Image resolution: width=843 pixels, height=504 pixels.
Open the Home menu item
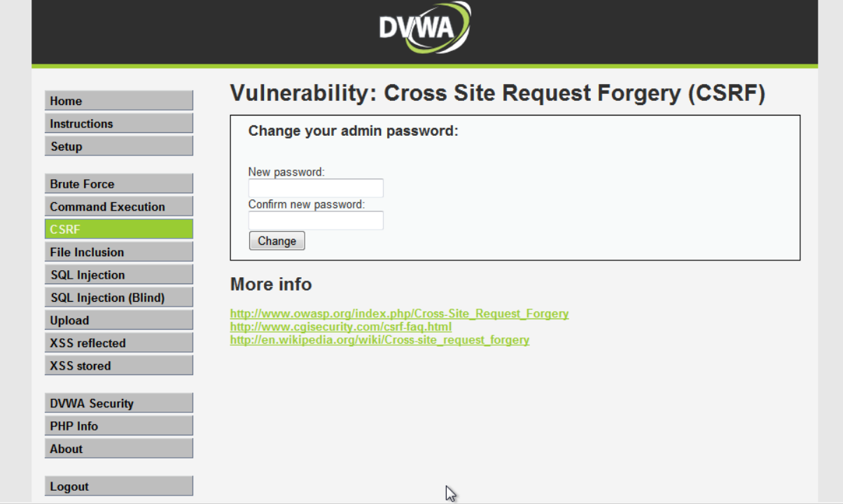click(x=118, y=101)
